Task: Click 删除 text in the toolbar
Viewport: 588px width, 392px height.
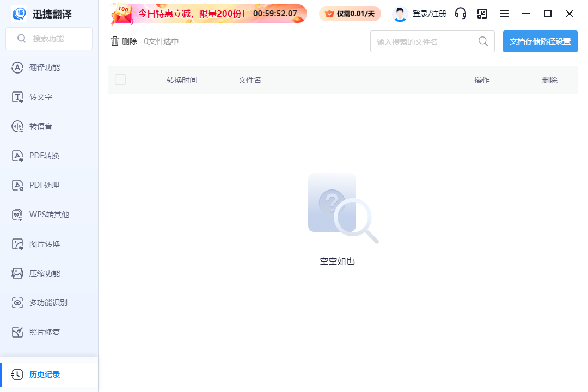Action: tap(130, 41)
